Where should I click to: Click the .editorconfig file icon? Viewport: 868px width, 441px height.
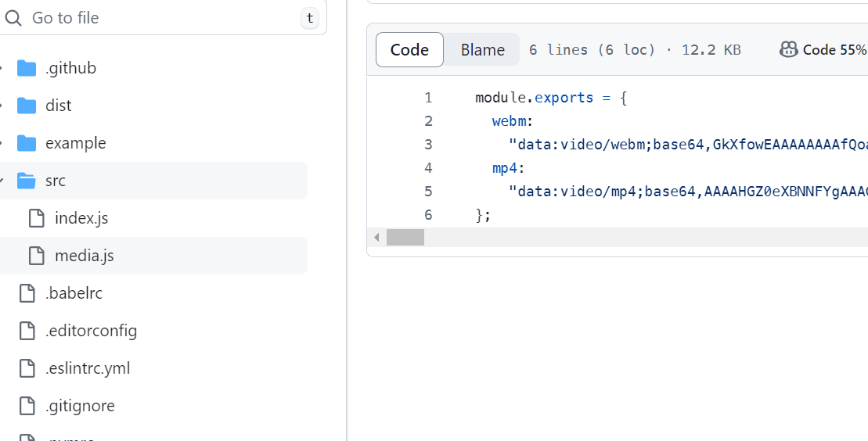[27, 331]
